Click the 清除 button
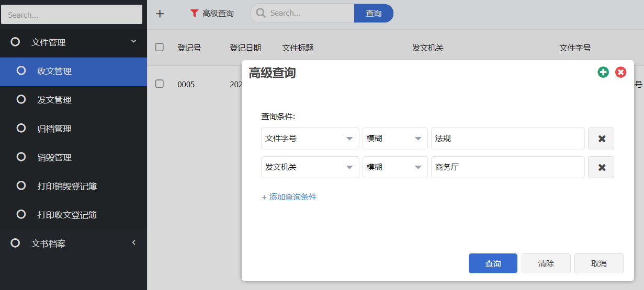Image resolution: width=644 pixels, height=290 pixels. click(x=546, y=263)
